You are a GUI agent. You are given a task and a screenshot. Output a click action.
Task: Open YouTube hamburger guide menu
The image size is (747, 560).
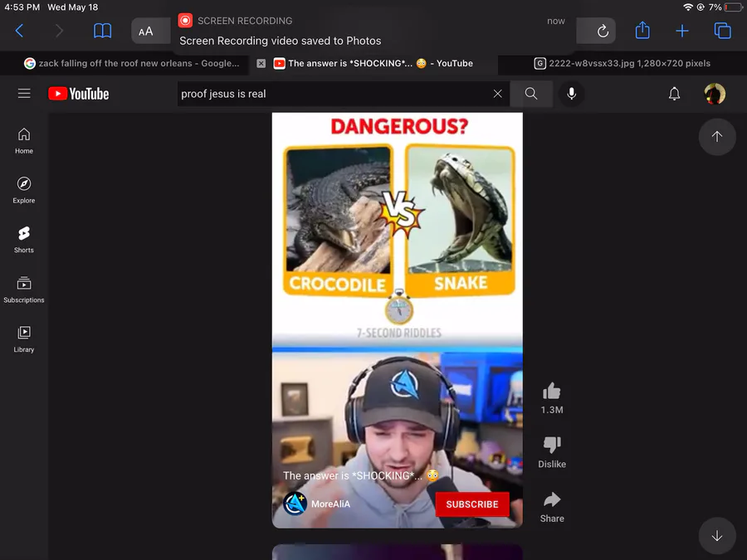[x=24, y=94]
